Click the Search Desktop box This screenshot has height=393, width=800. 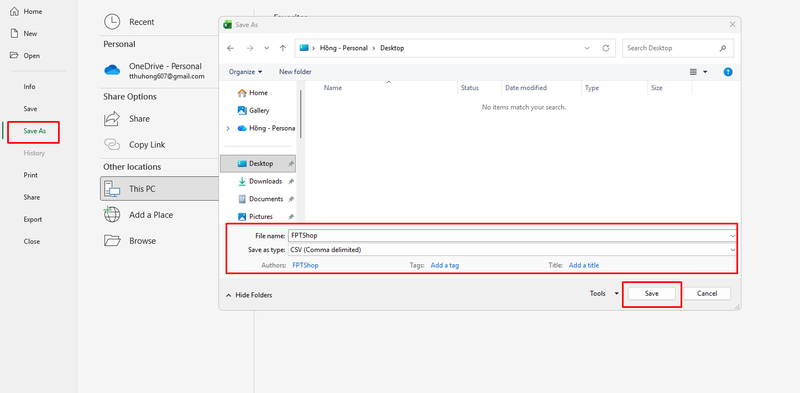[678, 48]
